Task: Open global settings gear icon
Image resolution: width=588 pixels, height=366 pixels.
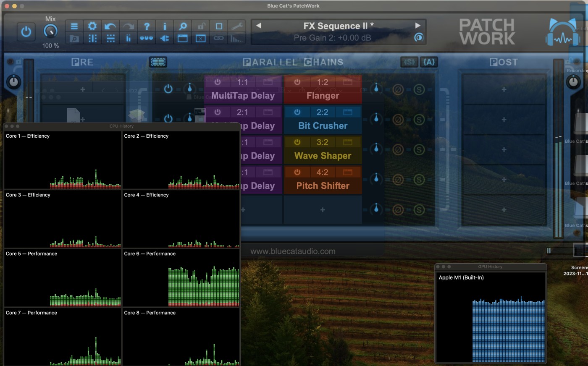Action: pos(92,26)
